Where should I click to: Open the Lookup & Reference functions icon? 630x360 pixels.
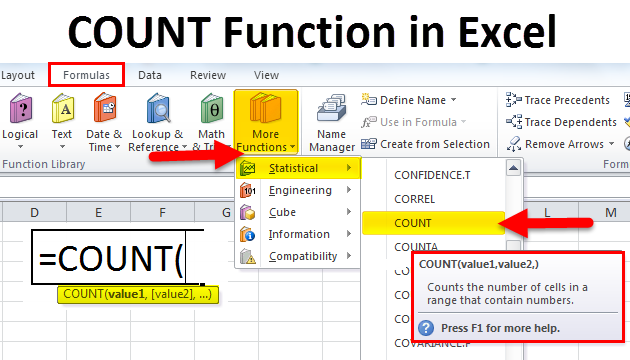coord(158,108)
